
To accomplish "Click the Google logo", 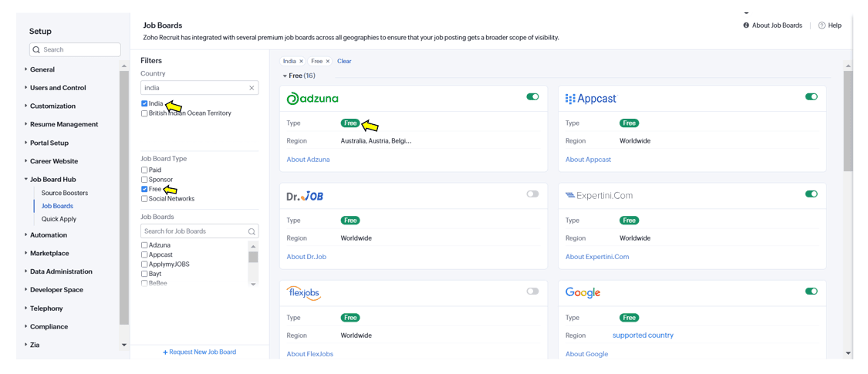I will [583, 292].
